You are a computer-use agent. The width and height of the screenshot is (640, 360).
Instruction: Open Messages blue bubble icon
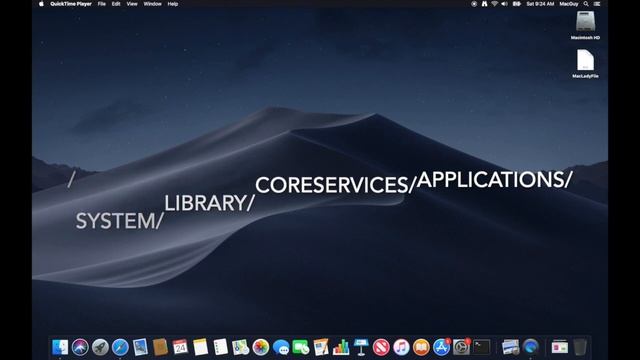[x=281, y=347]
